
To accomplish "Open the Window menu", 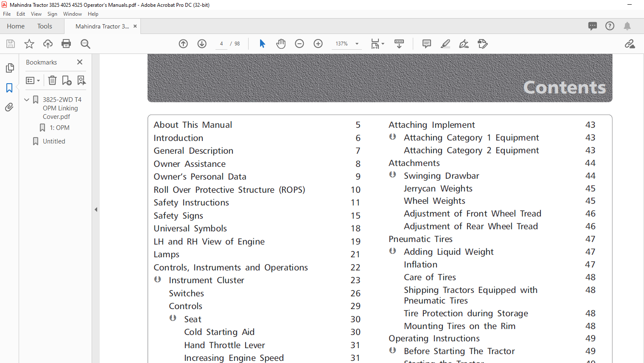I will click(73, 14).
